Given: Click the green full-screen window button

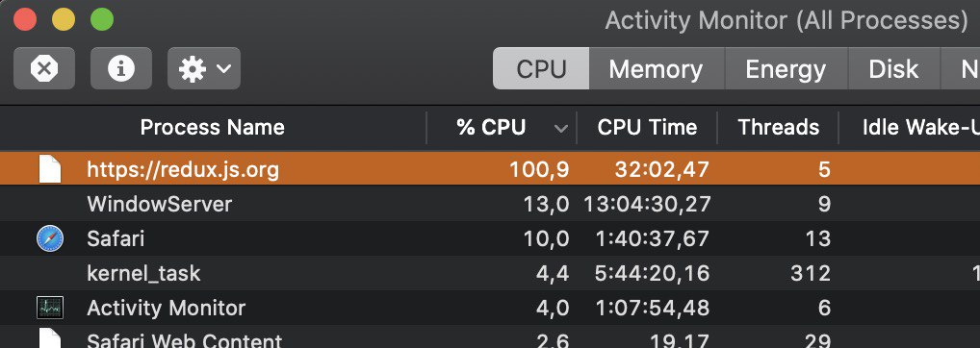Looking at the screenshot, I should [x=102, y=20].
